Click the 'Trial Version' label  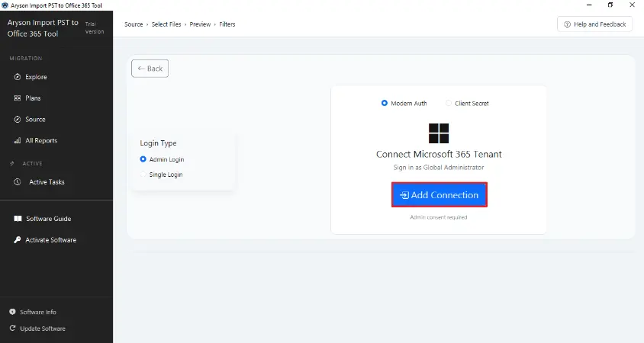point(95,27)
